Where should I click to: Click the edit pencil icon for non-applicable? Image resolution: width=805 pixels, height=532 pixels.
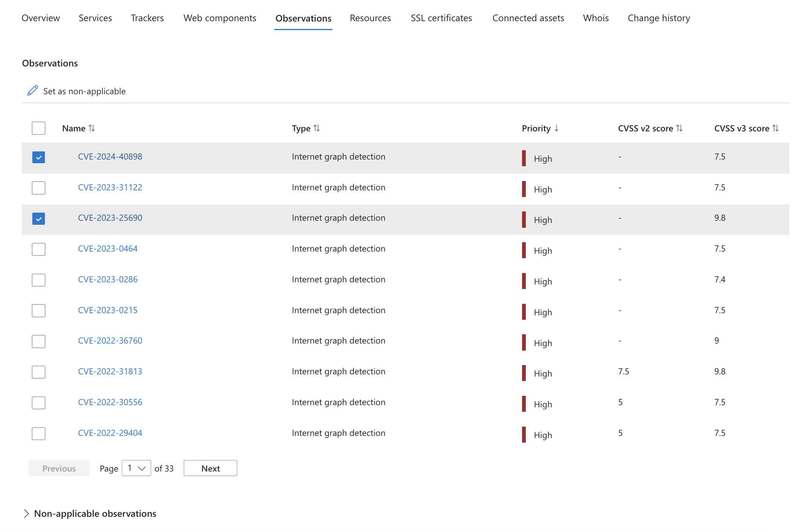point(33,91)
